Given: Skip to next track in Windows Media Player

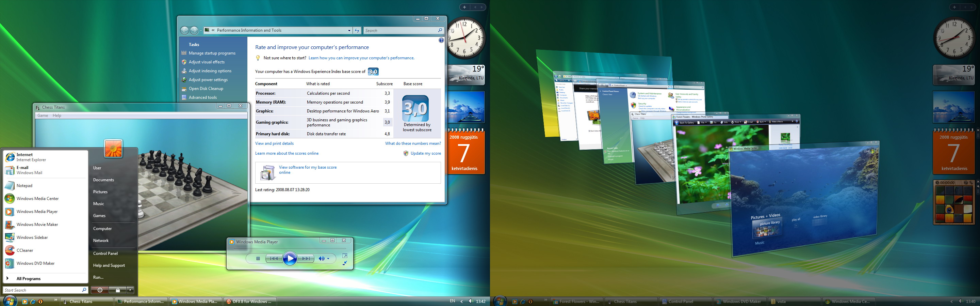Looking at the screenshot, I should [x=306, y=258].
